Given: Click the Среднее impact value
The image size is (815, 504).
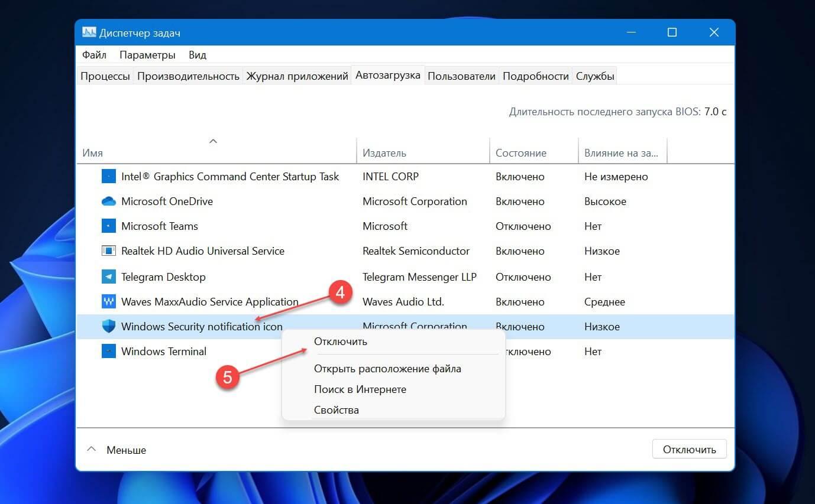Looking at the screenshot, I should 604,301.
